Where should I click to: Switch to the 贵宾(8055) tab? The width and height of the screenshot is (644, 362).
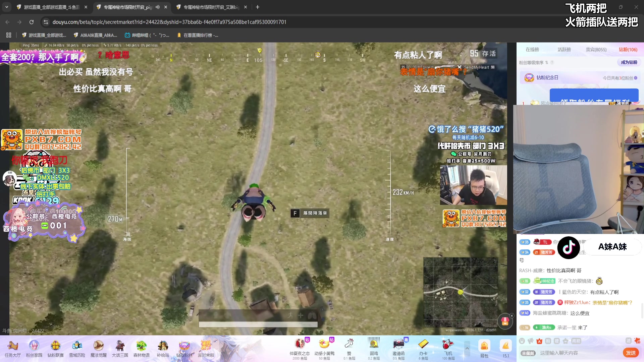click(x=596, y=50)
